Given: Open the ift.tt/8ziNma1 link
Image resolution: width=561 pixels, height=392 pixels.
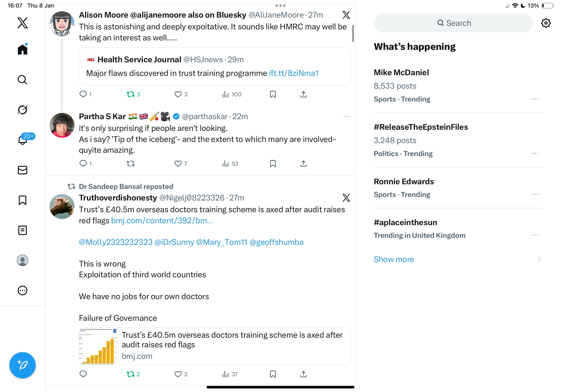Looking at the screenshot, I should tap(294, 73).
